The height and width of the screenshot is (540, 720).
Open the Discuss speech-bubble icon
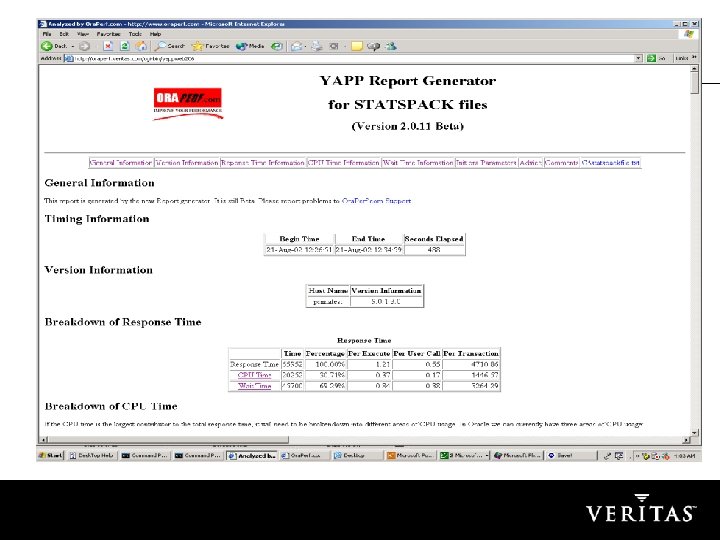pos(373,46)
